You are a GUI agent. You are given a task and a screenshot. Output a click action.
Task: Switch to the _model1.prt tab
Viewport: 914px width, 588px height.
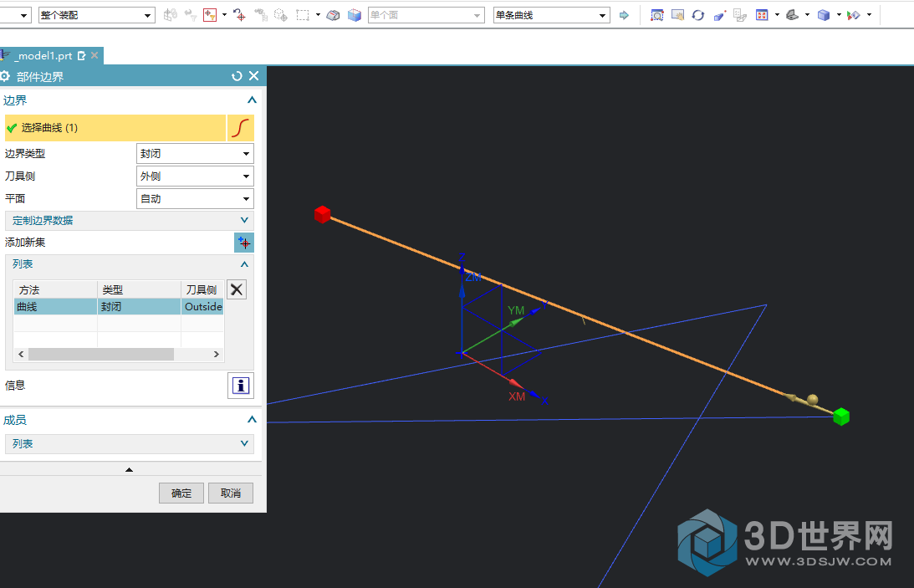[44, 56]
